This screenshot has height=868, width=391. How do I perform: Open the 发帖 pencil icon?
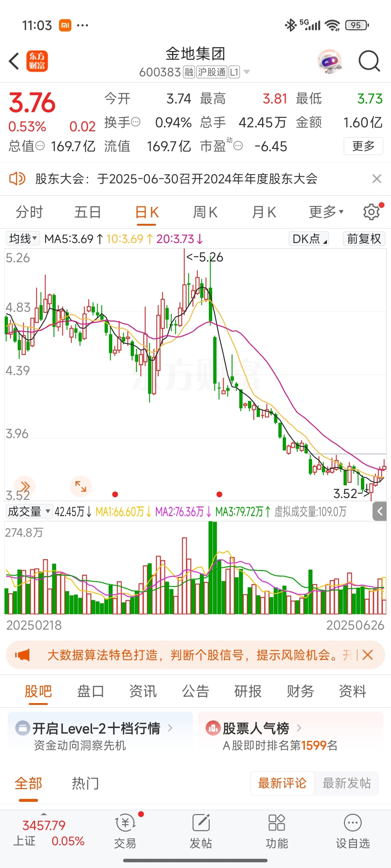coord(201,823)
